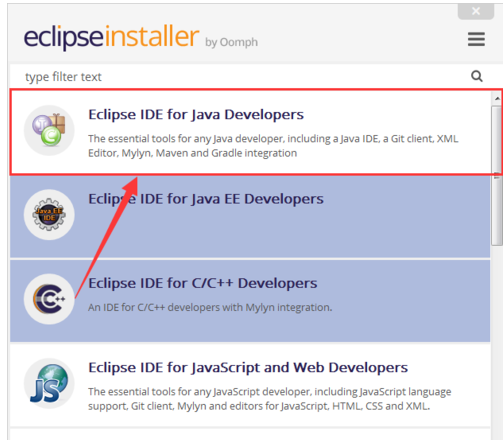Click the Java IDE description text
Image resolution: width=503 pixels, height=440 pixels.
[x=273, y=146]
